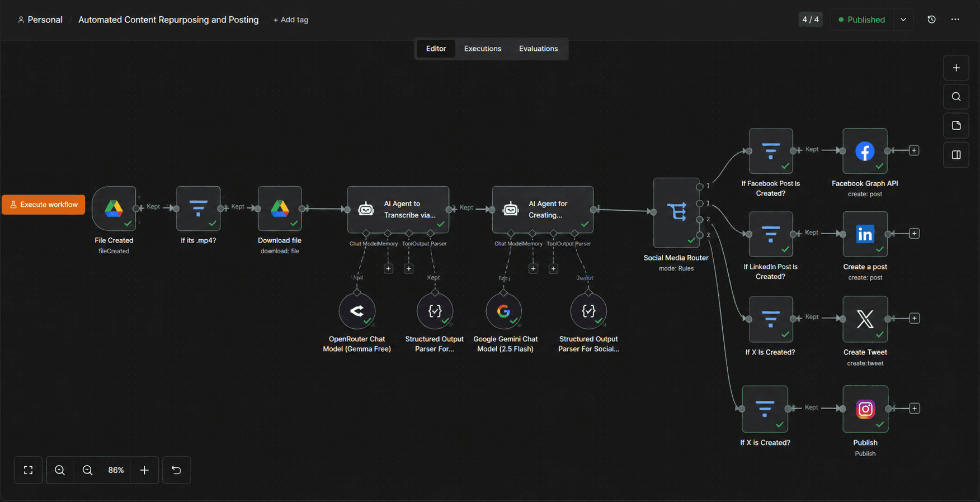The width and height of the screenshot is (980, 502).
Task: Click the 86% zoom level text
Action: pos(116,470)
